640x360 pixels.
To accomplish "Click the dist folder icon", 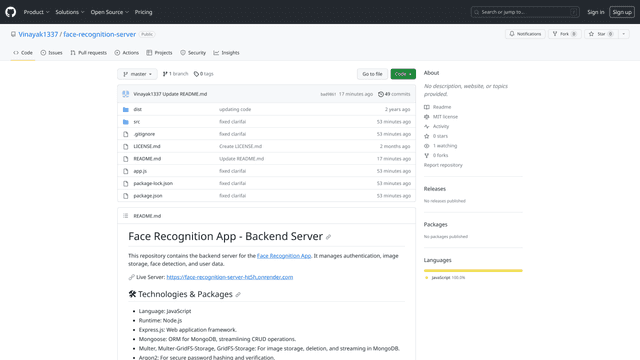I will point(126,109).
